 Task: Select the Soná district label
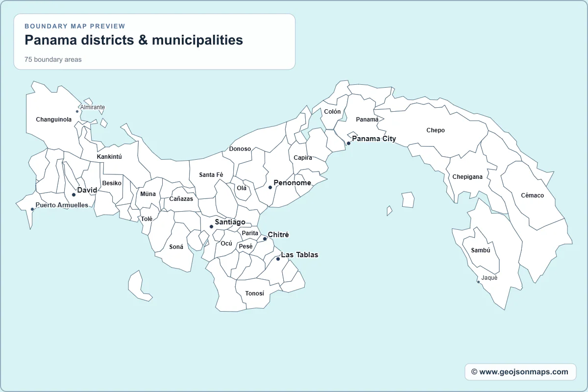[176, 247]
